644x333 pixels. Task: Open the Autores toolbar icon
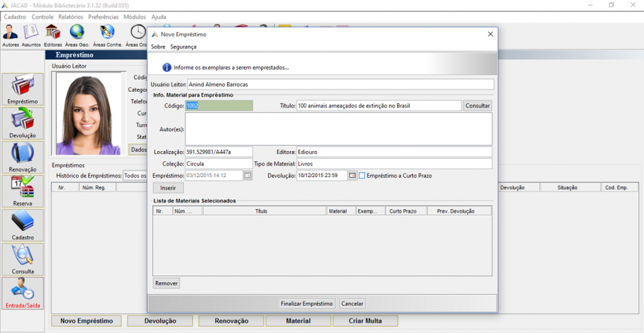click(10, 36)
